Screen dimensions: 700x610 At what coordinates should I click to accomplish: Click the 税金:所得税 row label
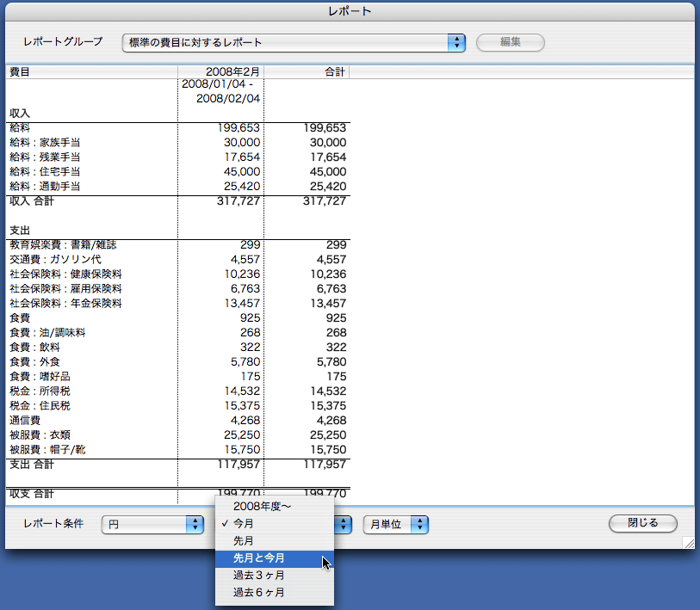tap(40, 391)
